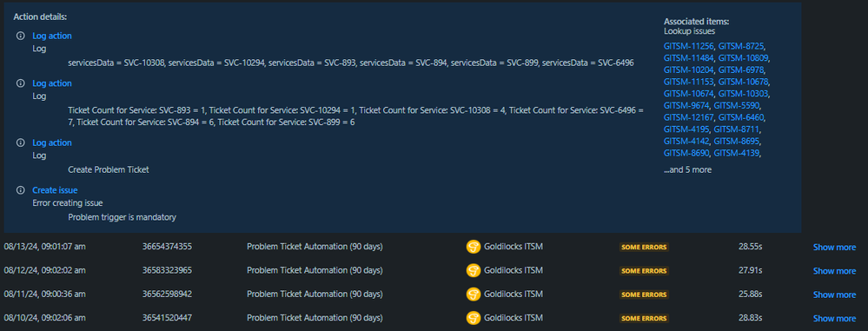
Task: Select run ID 36541520447
Action: 167,318
